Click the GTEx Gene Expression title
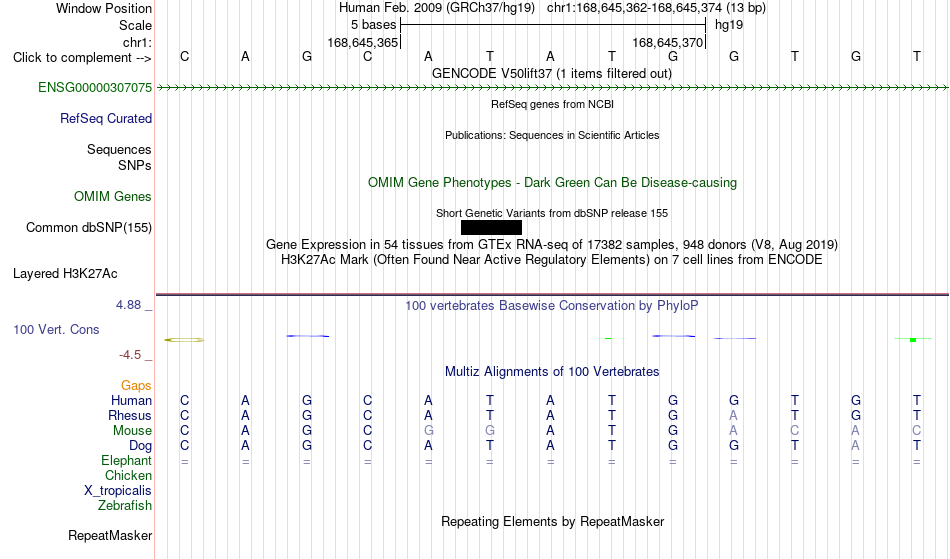Viewport: 950px width, 559px height. [x=552, y=245]
